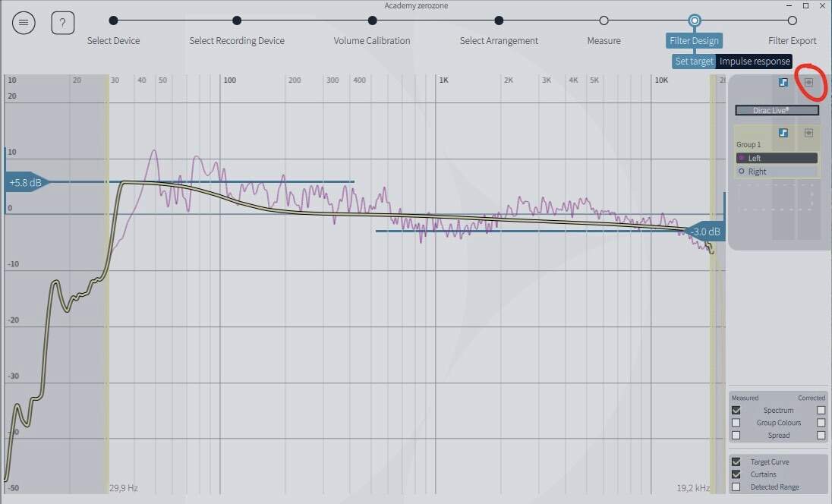
Task: Uncheck the Measured Spectrum checkbox
Action: click(736, 410)
